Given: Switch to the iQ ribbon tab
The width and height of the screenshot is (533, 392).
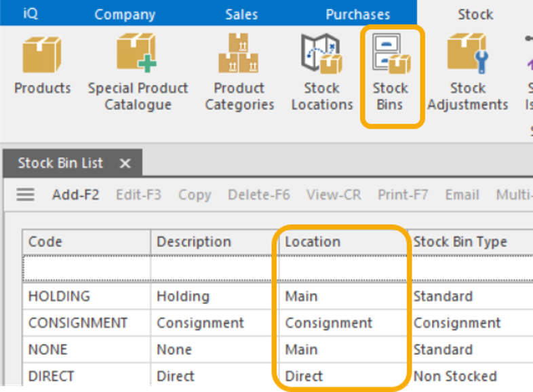Looking at the screenshot, I should (31, 14).
